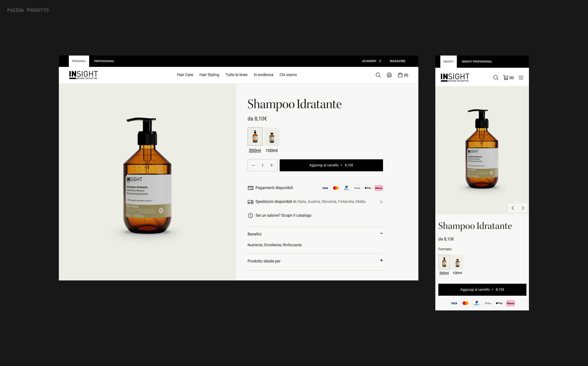Screen dimensions: 588x366
Task: Click the delivery truck icon beside Spedizioni
Action: coord(250,202)
